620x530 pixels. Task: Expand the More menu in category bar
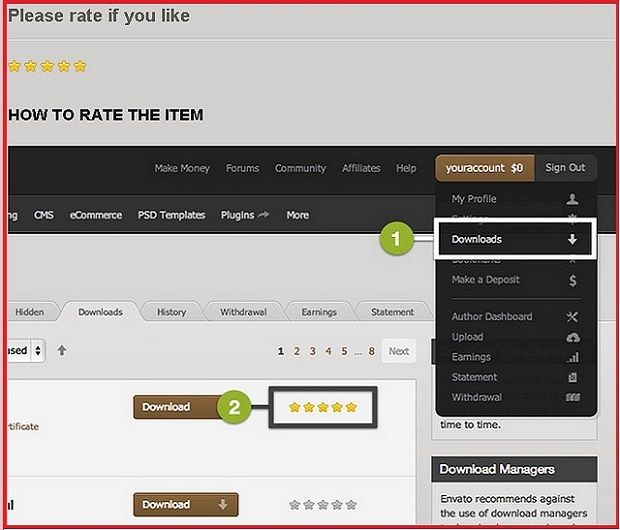(297, 215)
